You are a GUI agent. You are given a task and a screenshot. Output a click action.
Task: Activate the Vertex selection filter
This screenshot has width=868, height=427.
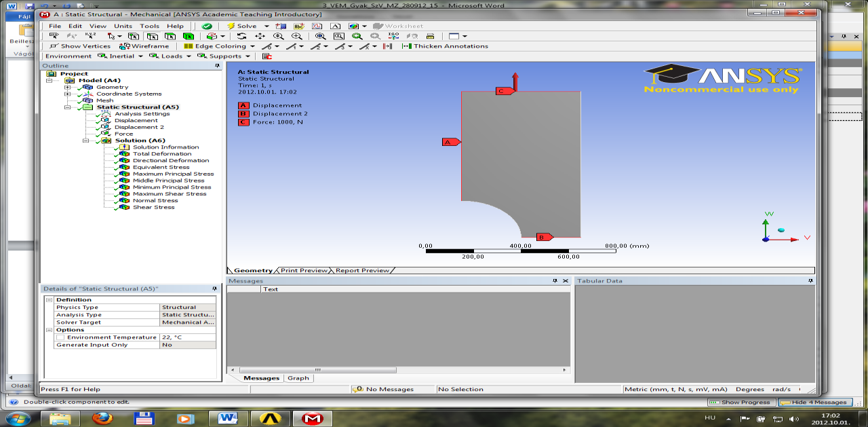coord(134,36)
